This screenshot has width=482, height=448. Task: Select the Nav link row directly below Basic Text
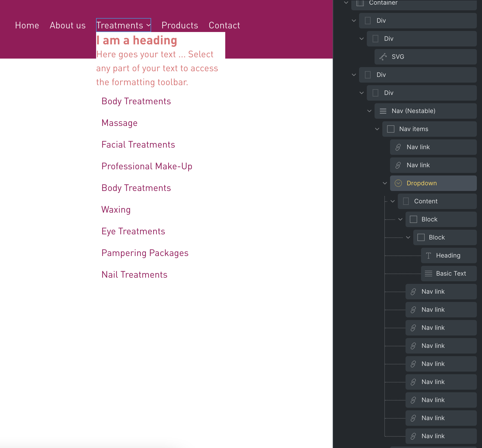click(x=441, y=292)
